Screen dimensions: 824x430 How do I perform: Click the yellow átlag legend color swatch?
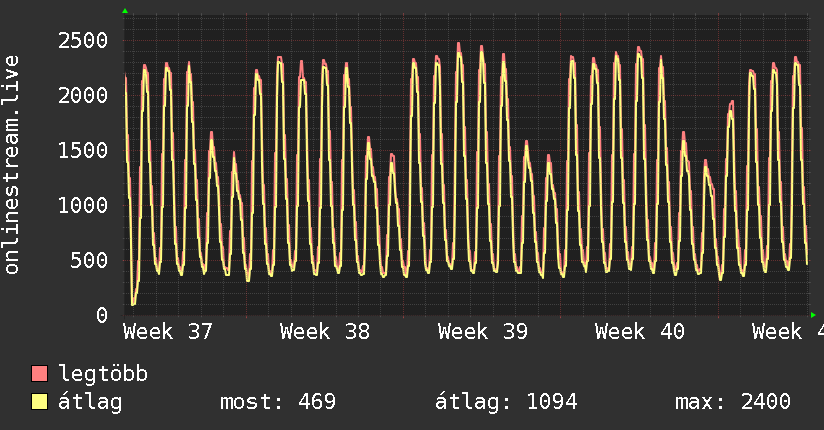[x=39, y=402]
